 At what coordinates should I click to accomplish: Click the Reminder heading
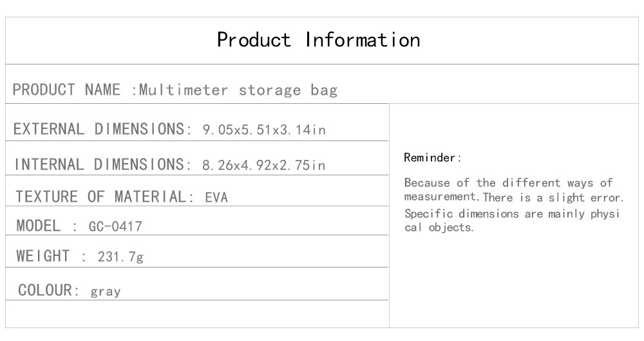click(433, 158)
